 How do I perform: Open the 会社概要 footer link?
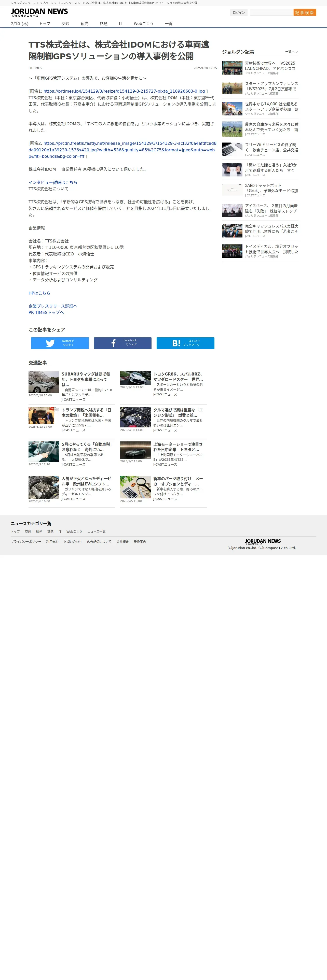(122, 542)
